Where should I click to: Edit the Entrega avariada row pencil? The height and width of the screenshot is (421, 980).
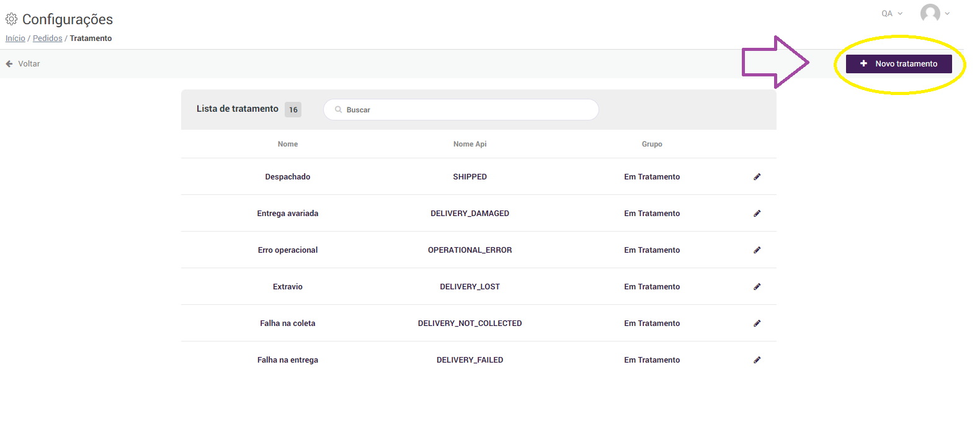(757, 214)
